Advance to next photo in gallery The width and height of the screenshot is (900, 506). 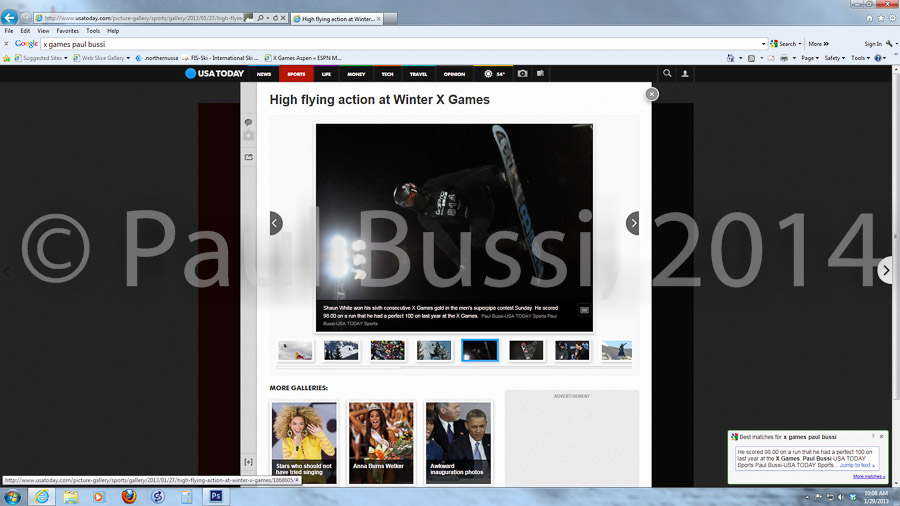[633, 223]
